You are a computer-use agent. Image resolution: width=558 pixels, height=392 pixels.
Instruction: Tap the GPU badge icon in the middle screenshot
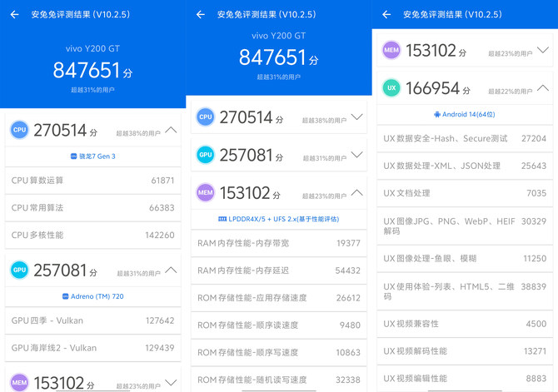206,155
